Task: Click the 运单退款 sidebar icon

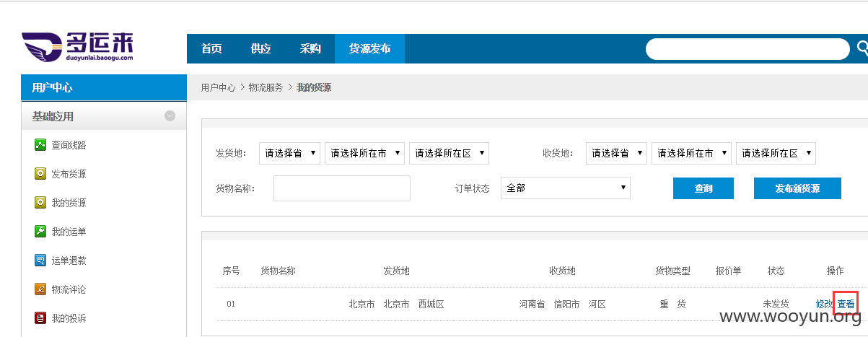Action: coord(40,261)
